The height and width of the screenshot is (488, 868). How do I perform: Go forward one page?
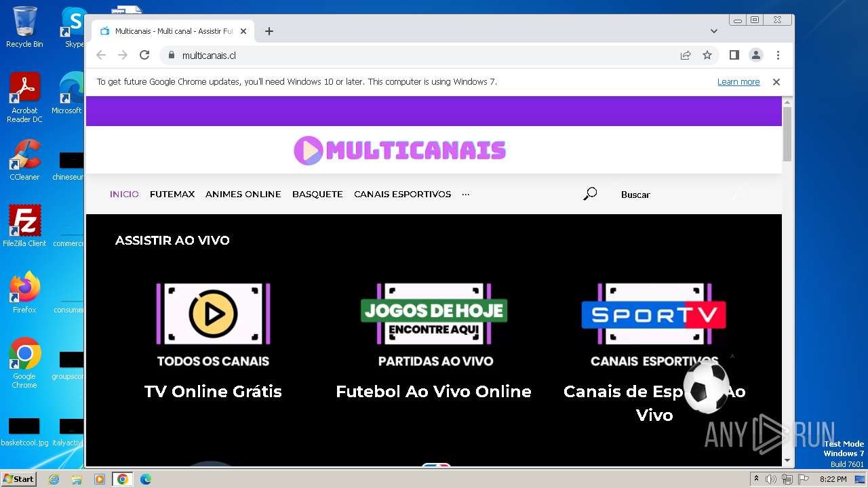pyautogui.click(x=123, y=55)
